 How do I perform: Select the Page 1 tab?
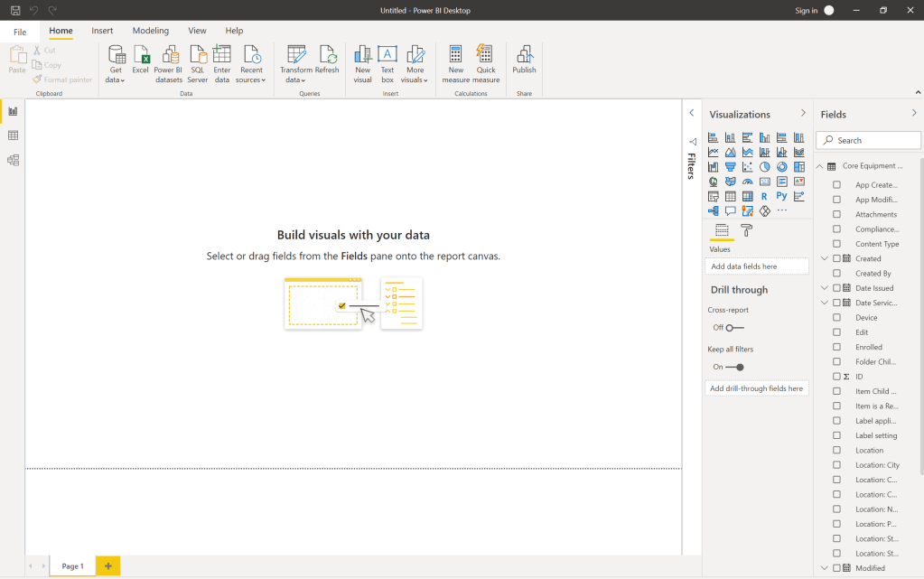tap(72, 566)
